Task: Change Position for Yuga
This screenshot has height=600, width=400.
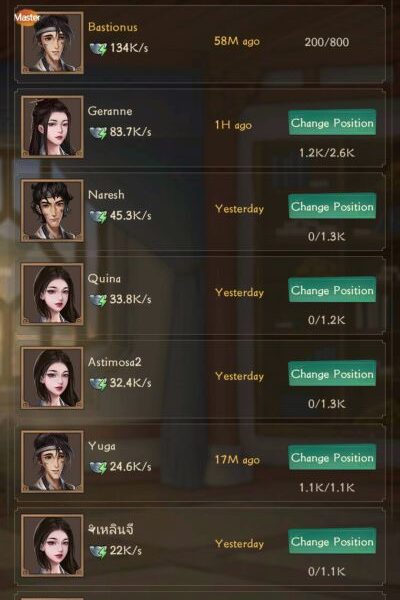Action: click(x=332, y=458)
